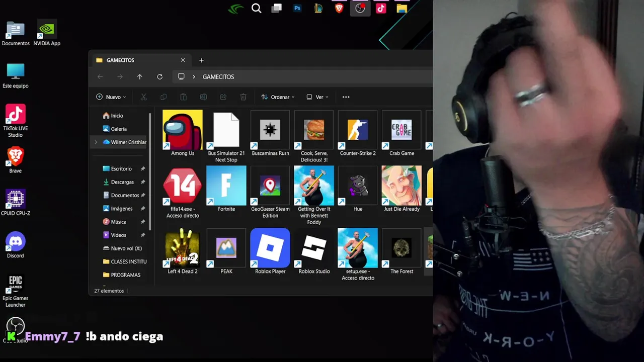Viewport: 644px width, 362px height.
Task: Select Getting Over It with Bennett Foddy
Action: (314, 195)
